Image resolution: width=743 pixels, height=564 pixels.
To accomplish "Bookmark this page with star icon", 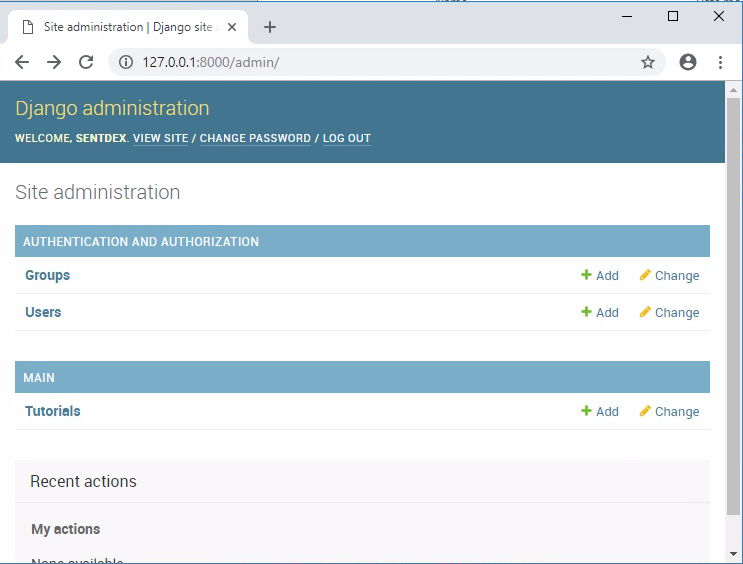I will 648,62.
